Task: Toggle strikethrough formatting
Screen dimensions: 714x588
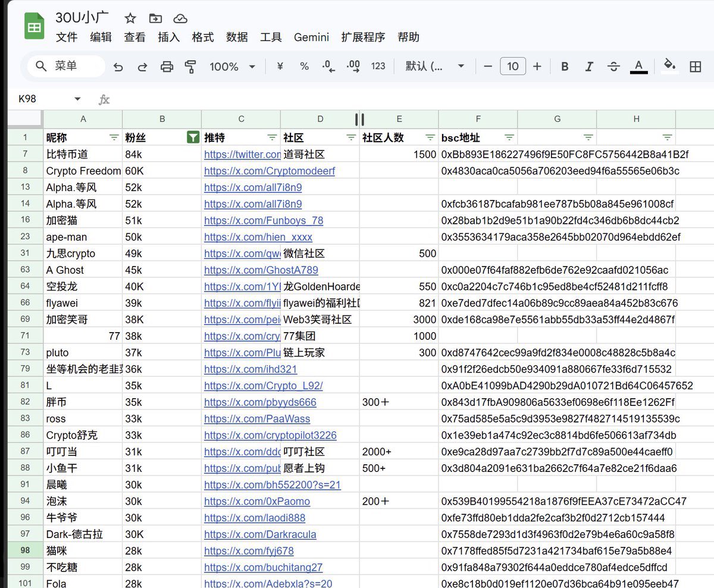Action: tap(613, 67)
